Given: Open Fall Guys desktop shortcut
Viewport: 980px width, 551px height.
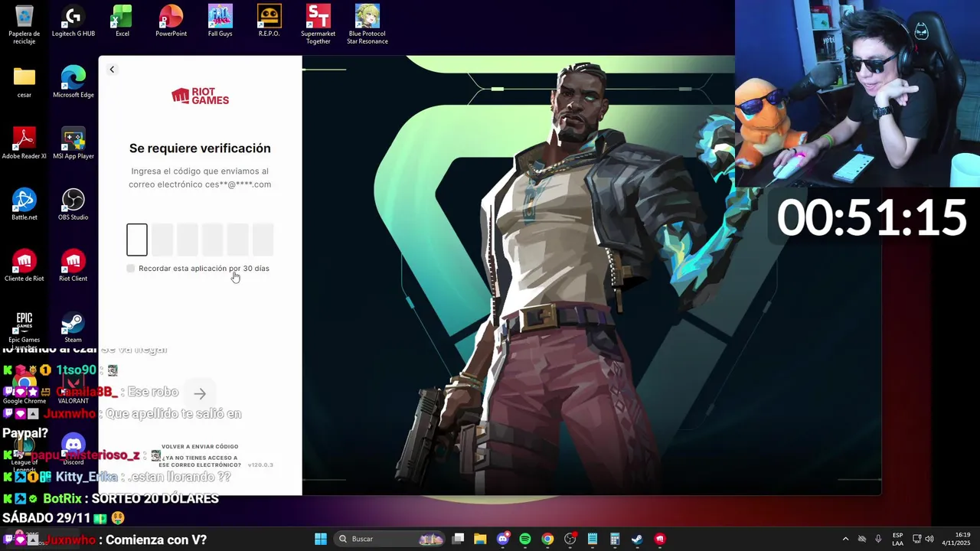Looking at the screenshot, I should (220, 21).
